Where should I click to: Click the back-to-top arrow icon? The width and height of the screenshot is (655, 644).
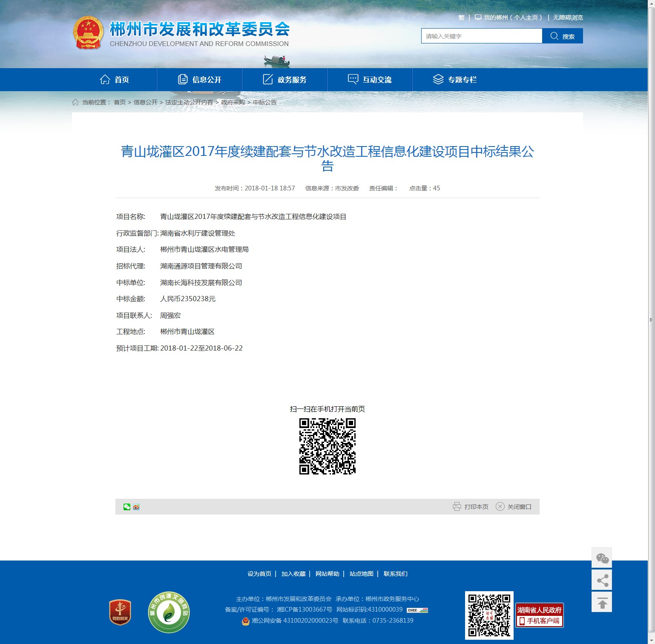click(602, 602)
